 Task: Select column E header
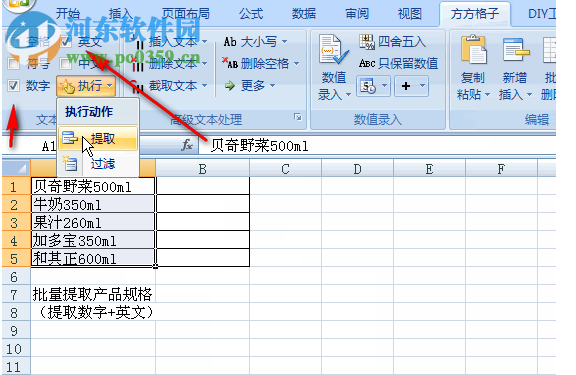click(x=429, y=169)
